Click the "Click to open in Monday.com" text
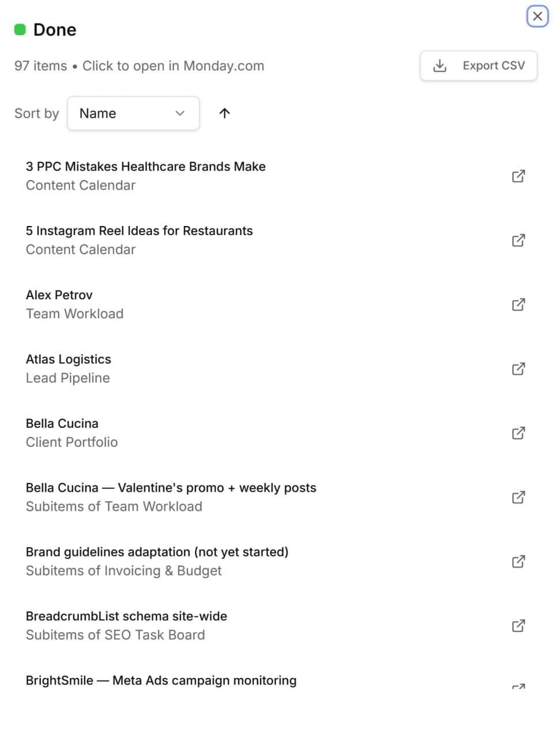Image resolution: width=560 pixels, height=738 pixels. tap(173, 66)
